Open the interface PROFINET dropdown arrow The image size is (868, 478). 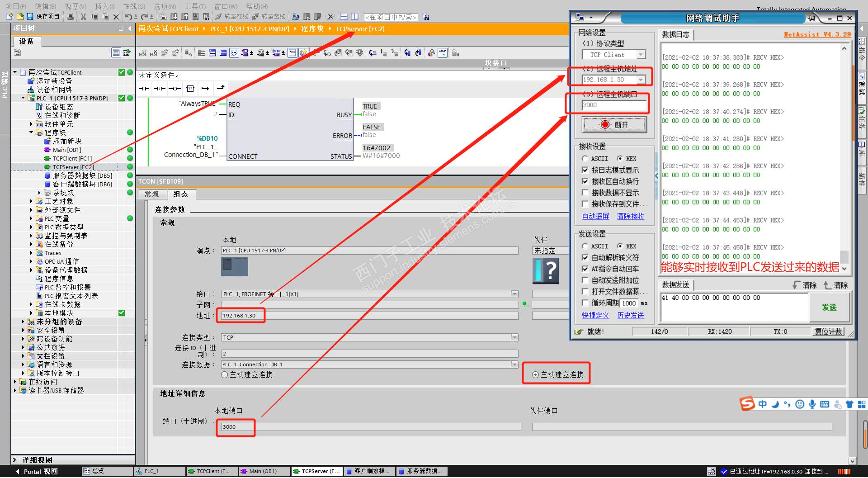point(514,294)
